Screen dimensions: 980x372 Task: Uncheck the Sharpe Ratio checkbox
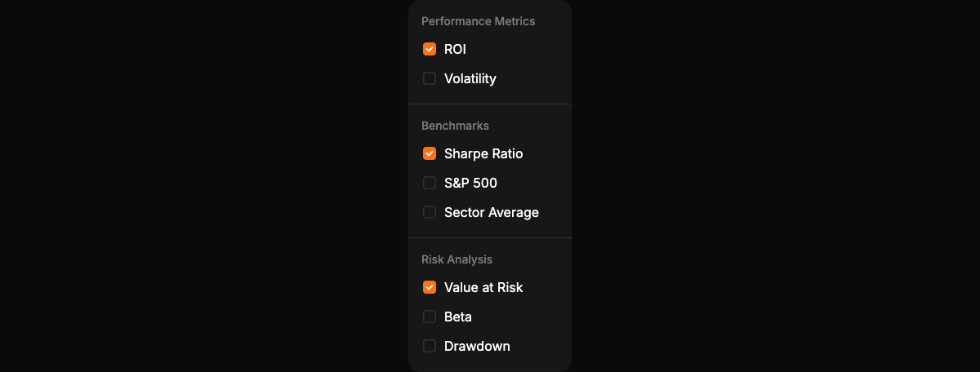point(430,153)
